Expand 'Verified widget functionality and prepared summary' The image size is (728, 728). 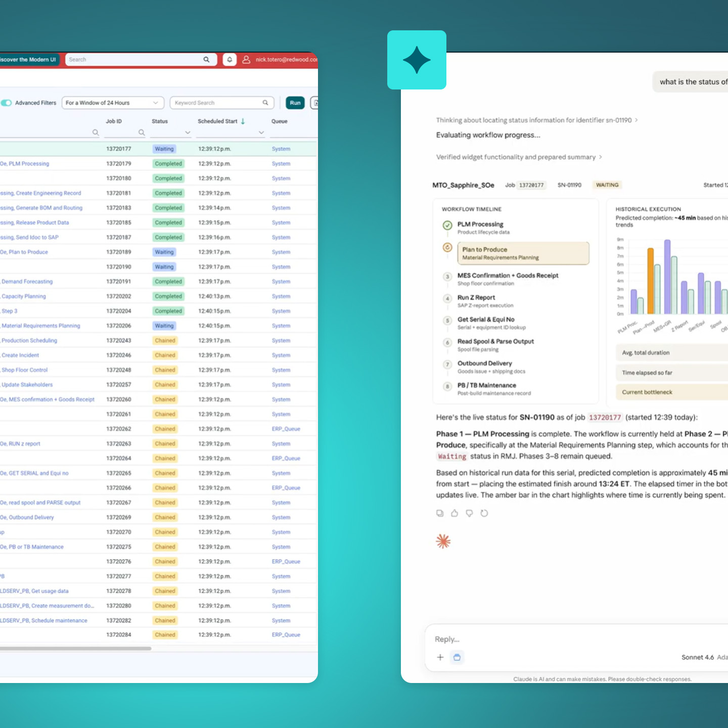click(x=519, y=157)
